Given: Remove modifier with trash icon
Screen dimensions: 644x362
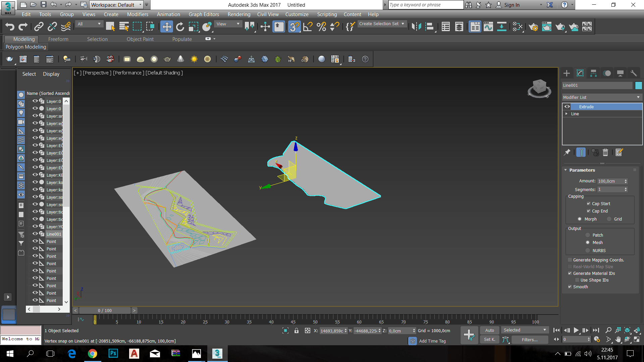Looking at the screenshot, I should point(605,153).
